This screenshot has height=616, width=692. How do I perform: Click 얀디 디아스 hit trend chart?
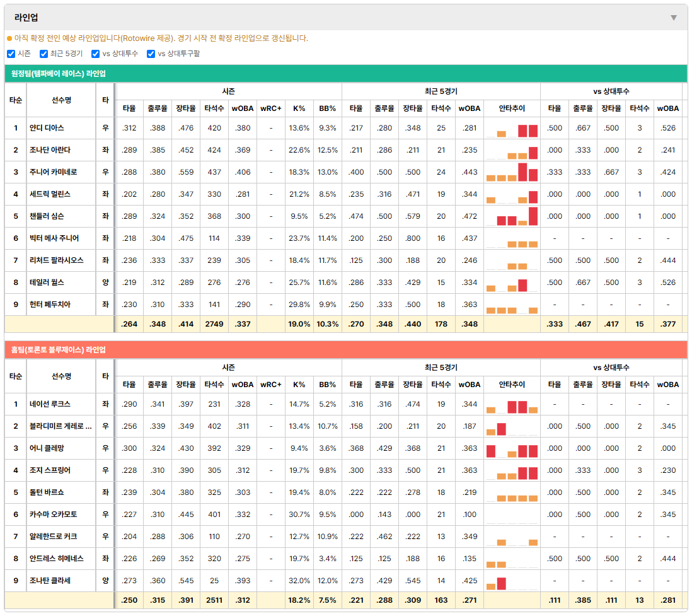click(512, 129)
